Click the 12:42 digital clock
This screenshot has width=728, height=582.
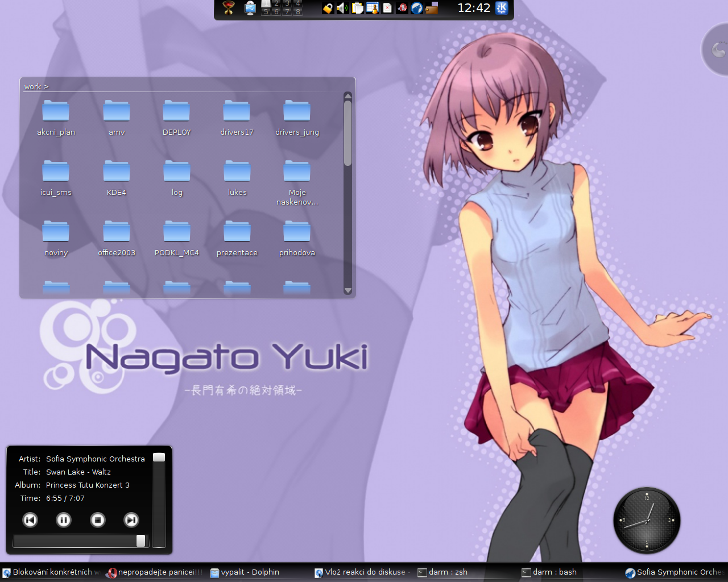[474, 8]
